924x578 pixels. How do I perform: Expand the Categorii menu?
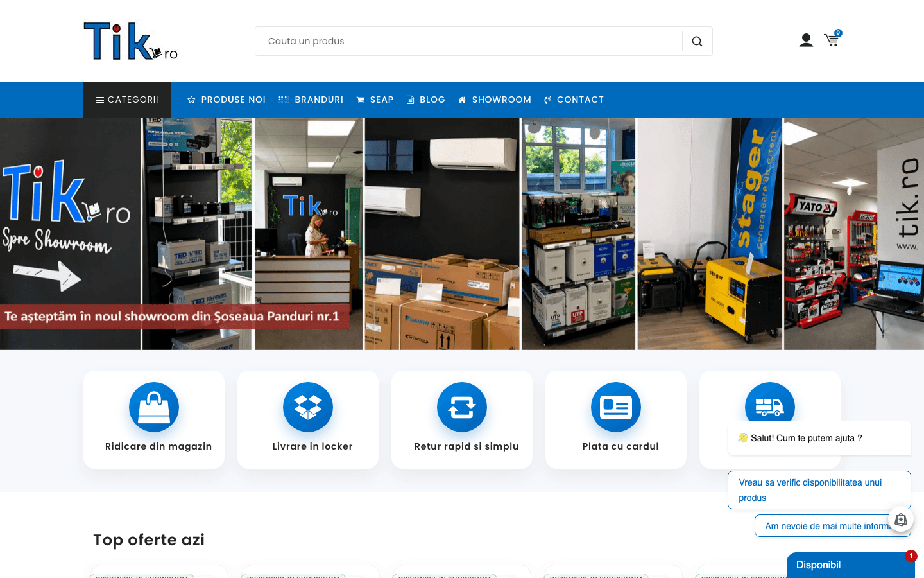pos(127,100)
